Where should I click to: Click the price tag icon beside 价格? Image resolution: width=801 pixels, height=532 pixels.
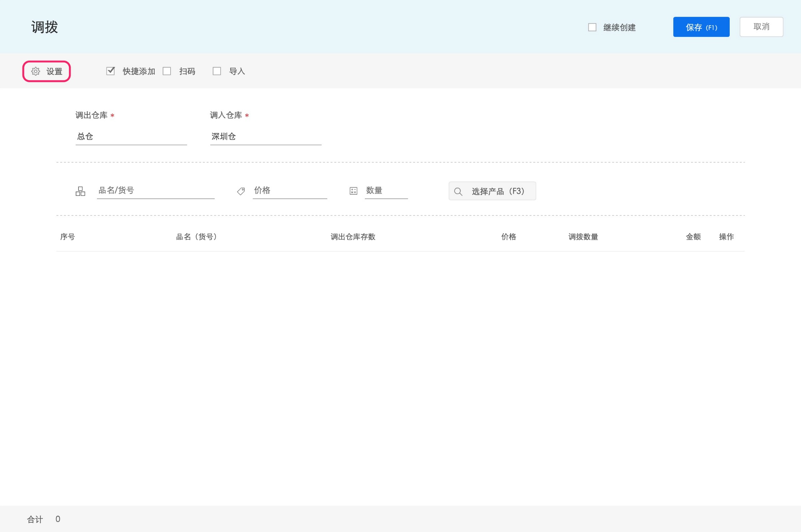point(241,191)
